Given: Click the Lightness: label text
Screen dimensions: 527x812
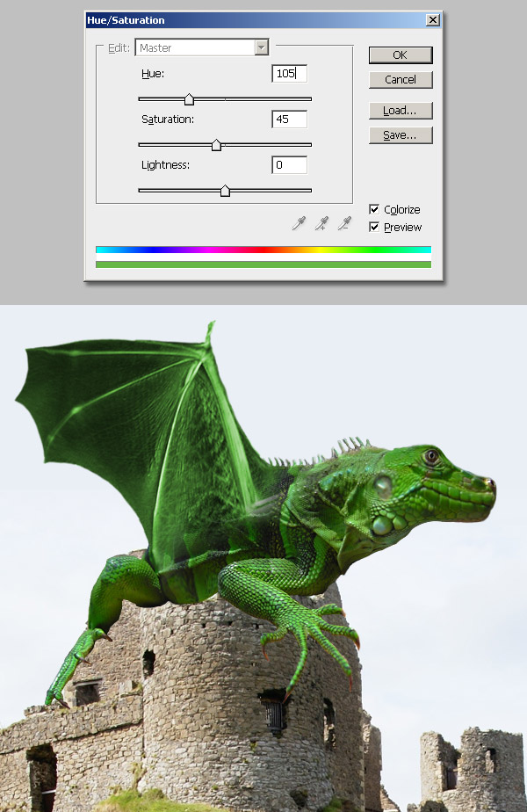Looking at the screenshot, I should click(165, 165).
